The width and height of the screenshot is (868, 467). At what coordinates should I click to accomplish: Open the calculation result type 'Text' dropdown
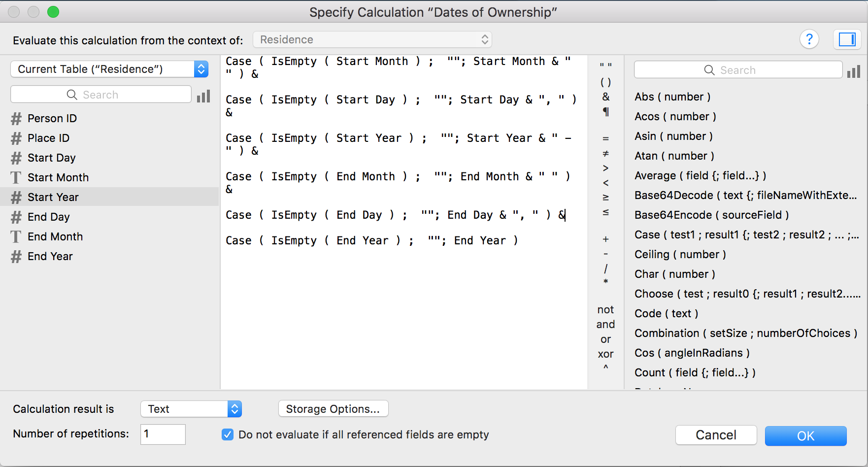coord(191,409)
